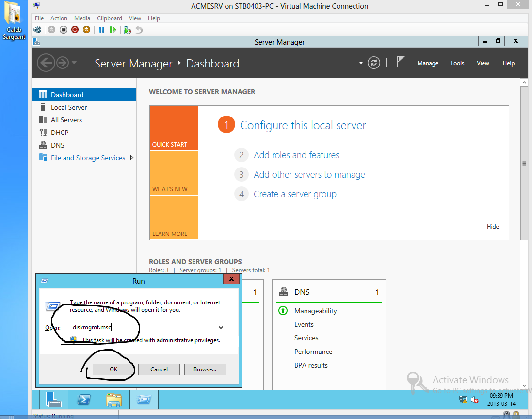Click the QUICK START tile

click(174, 128)
